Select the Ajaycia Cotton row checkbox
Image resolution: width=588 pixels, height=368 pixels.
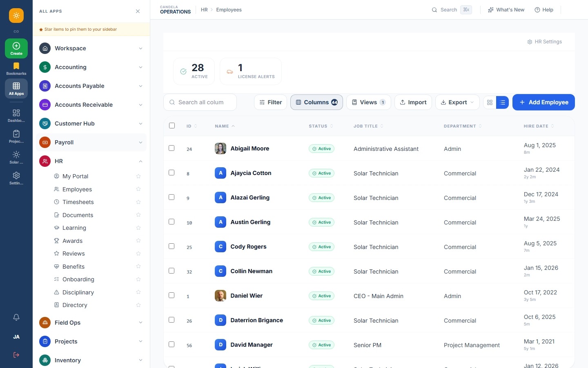click(171, 173)
